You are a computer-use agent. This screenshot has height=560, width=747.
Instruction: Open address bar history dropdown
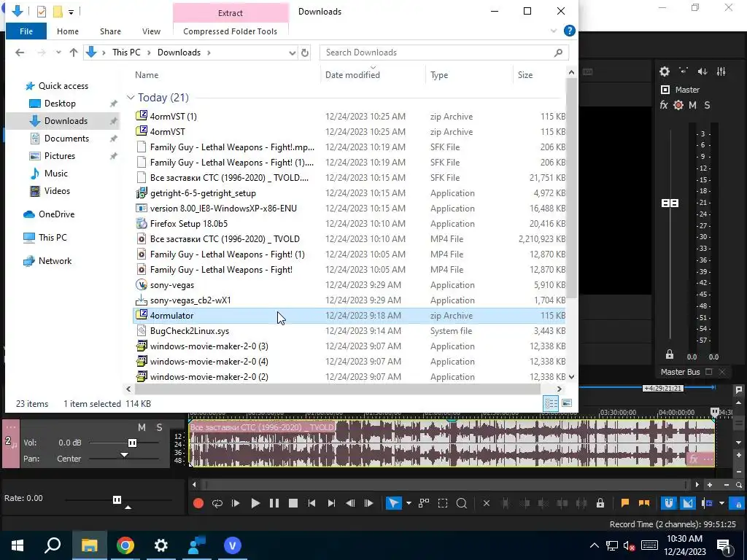(292, 52)
